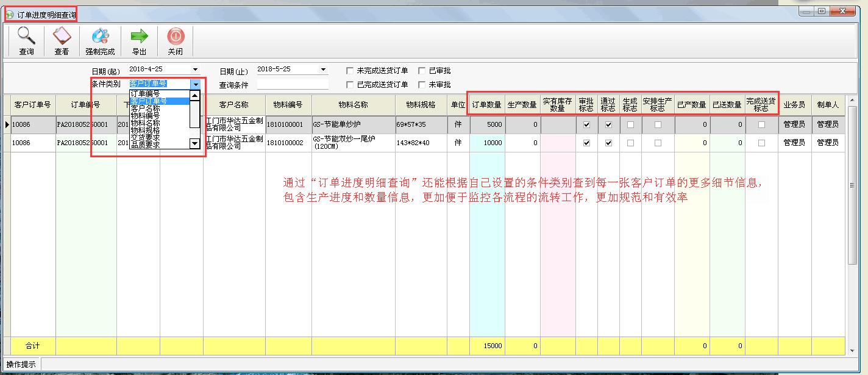Check 完成送货标志 for GS-节能单炒炉 row
The image size is (868, 375).
761,124
